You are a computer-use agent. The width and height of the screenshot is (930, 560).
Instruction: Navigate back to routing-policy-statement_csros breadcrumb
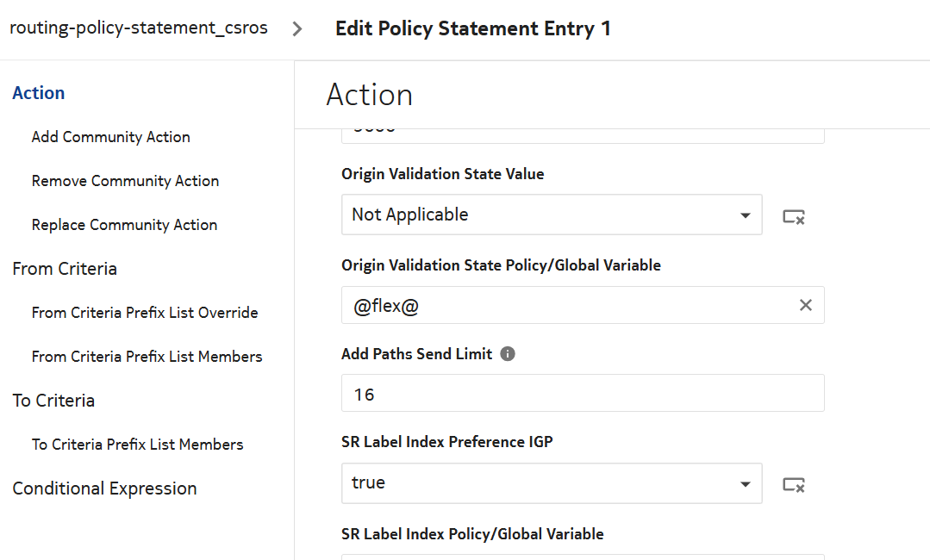139,28
